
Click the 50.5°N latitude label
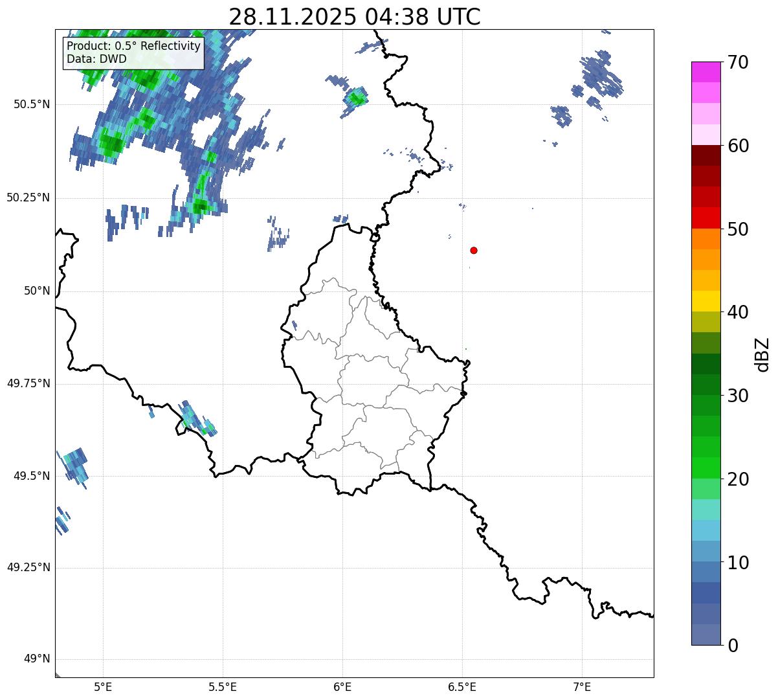click(32, 105)
